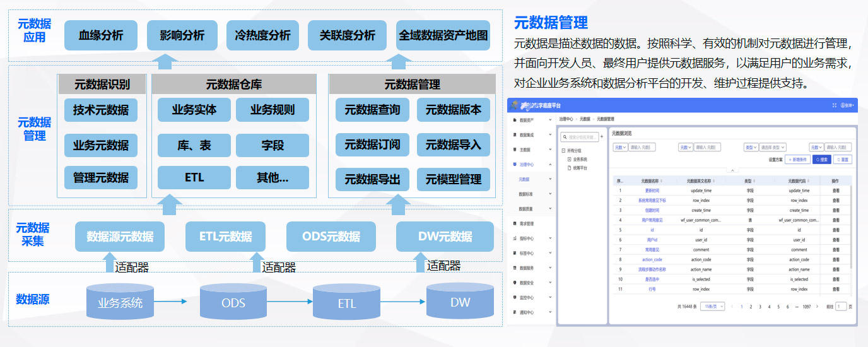This screenshot has height=347, width=868.
Task: Click the 需求管理 sidebar icon
Action: [x=515, y=223]
